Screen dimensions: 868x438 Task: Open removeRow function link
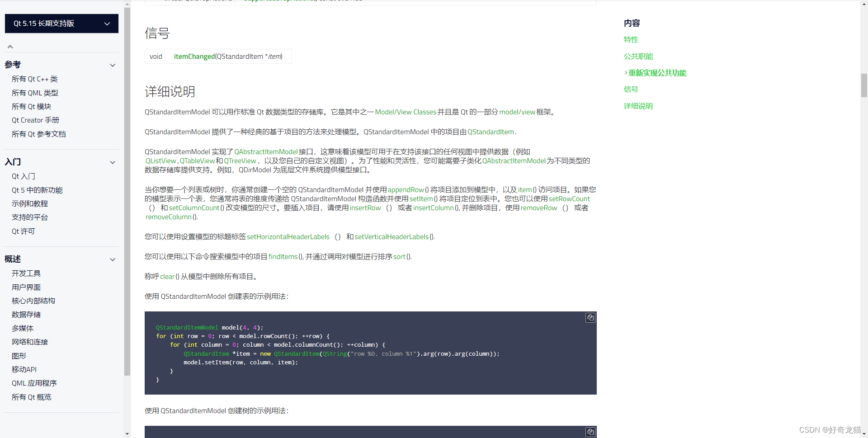click(x=539, y=208)
